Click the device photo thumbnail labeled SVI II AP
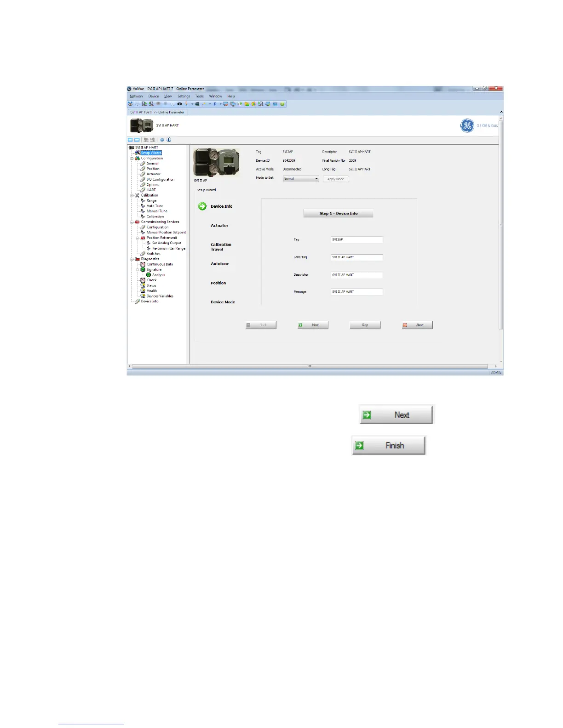Screen dimensions: 563x728 click(217, 162)
